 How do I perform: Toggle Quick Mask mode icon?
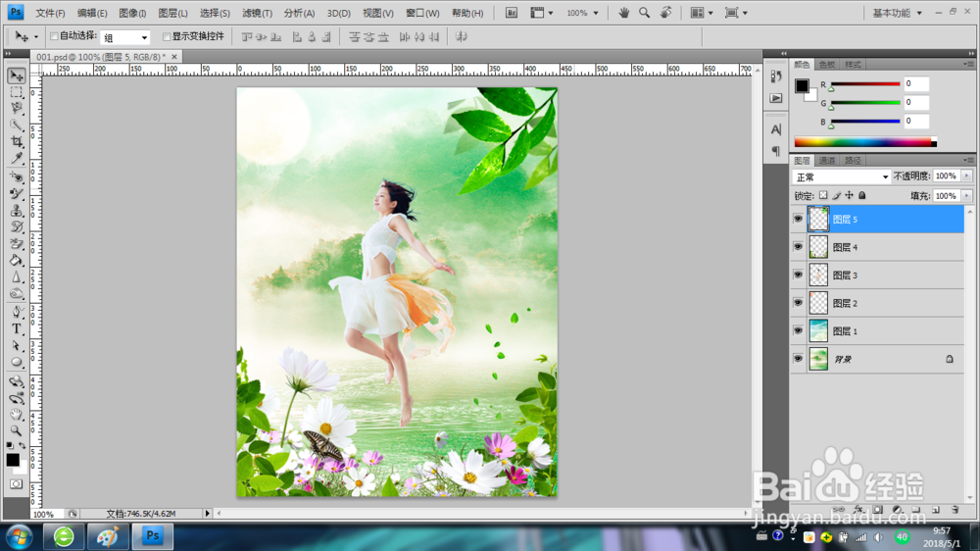pyautogui.click(x=17, y=483)
